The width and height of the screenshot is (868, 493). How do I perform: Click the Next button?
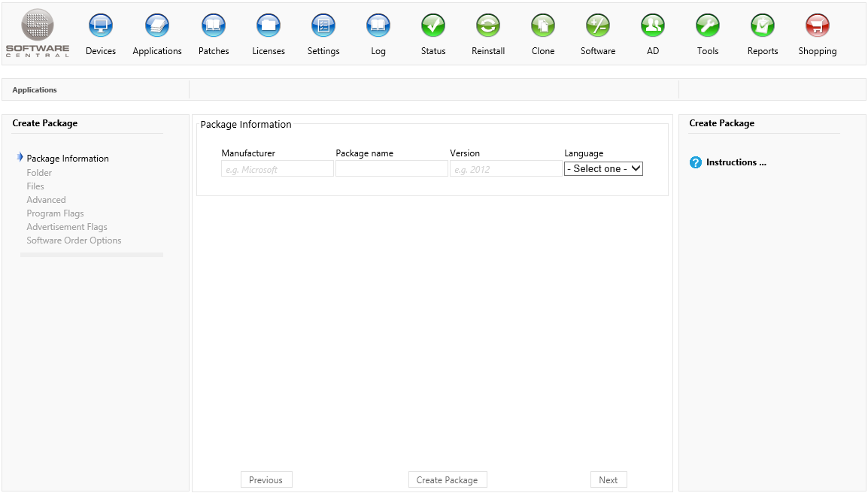point(609,480)
